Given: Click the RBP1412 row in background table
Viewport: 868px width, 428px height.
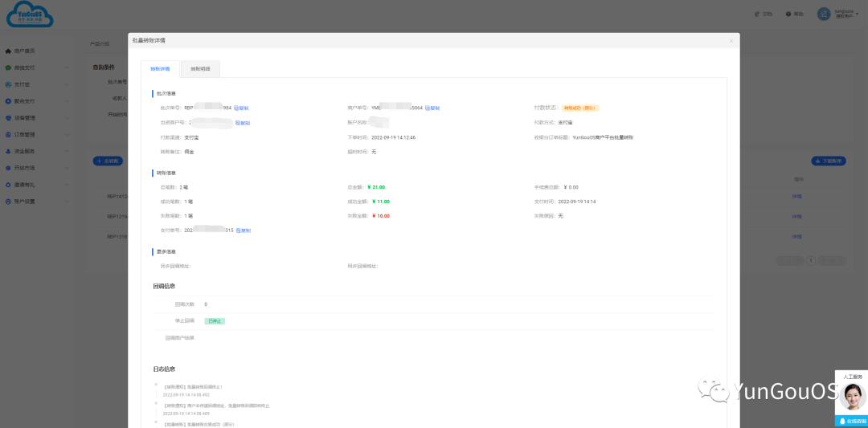Looking at the screenshot, I should click(x=117, y=196).
